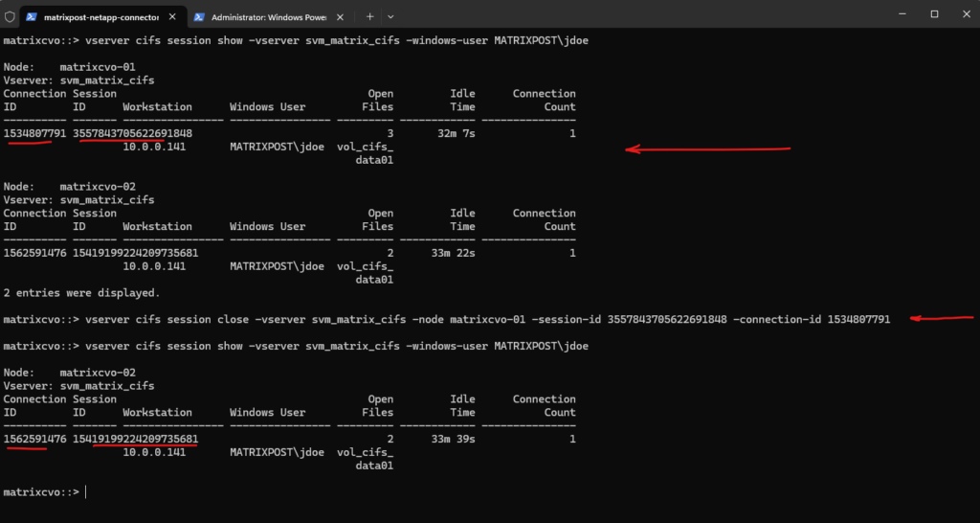The height and width of the screenshot is (523, 980).
Task: Minimize the terminal window
Action: click(x=890, y=14)
